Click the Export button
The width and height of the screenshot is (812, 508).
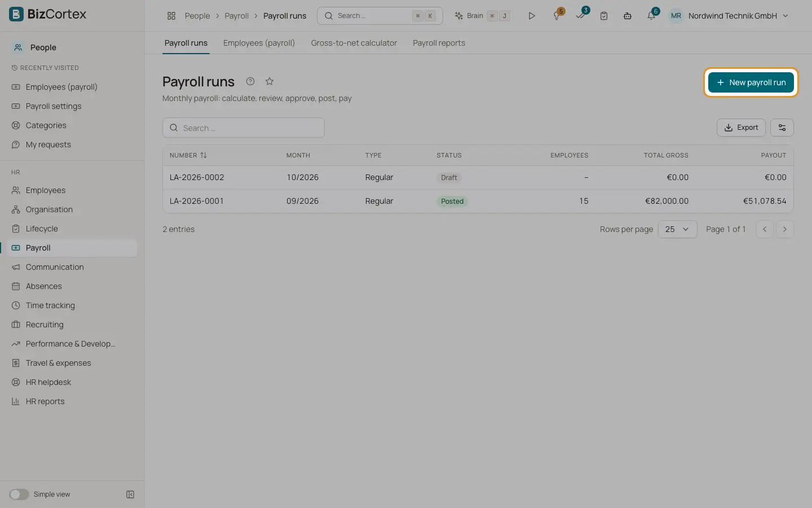point(742,128)
